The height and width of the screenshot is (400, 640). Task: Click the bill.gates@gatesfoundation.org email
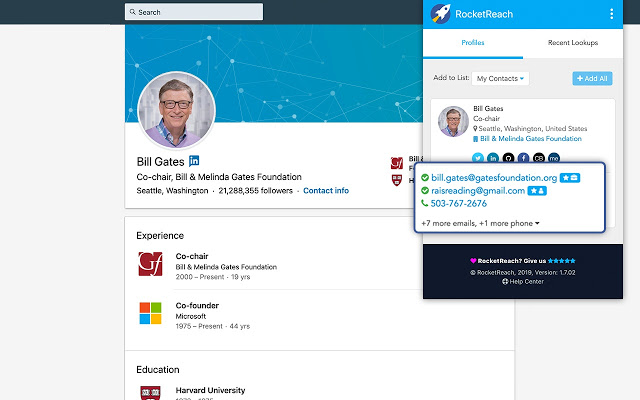(494, 178)
